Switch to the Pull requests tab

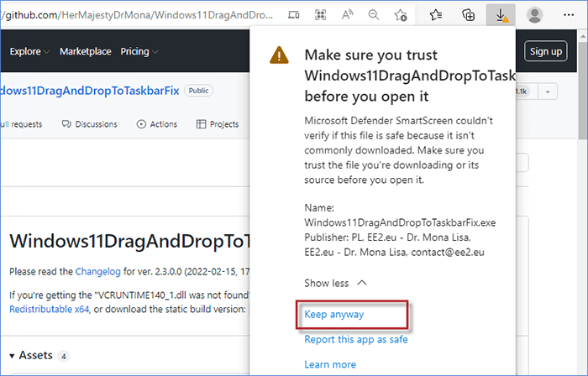click(21, 124)
